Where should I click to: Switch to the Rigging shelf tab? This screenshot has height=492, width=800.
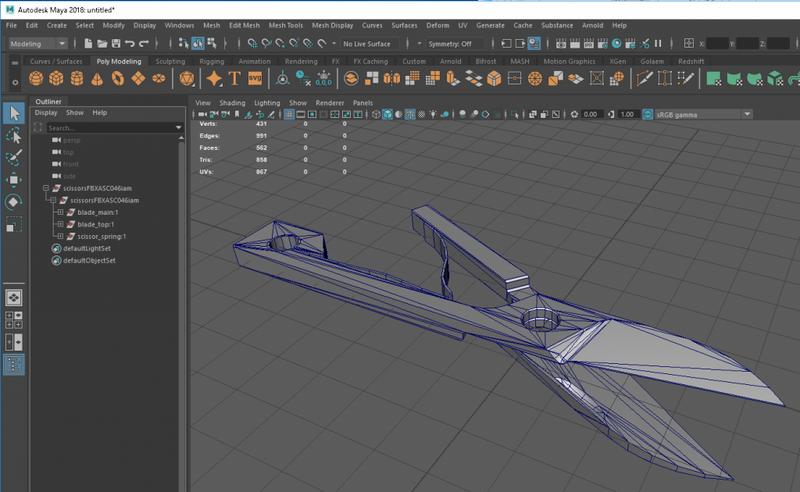point(212,61)
